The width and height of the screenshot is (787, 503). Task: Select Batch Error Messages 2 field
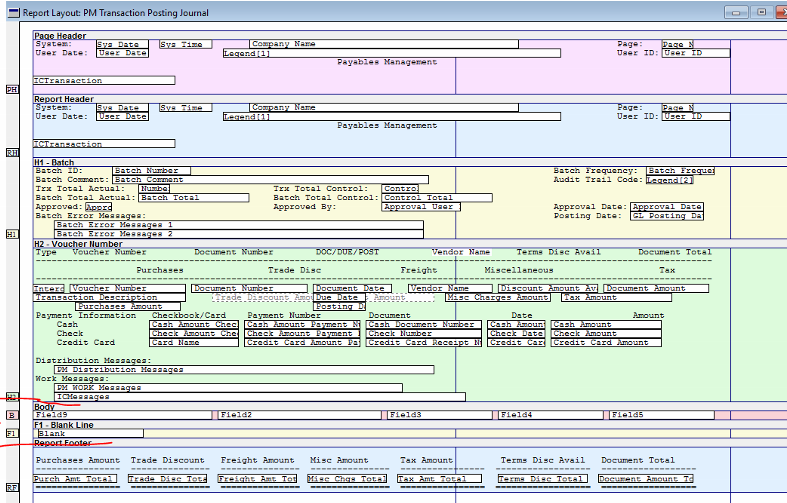239,234
